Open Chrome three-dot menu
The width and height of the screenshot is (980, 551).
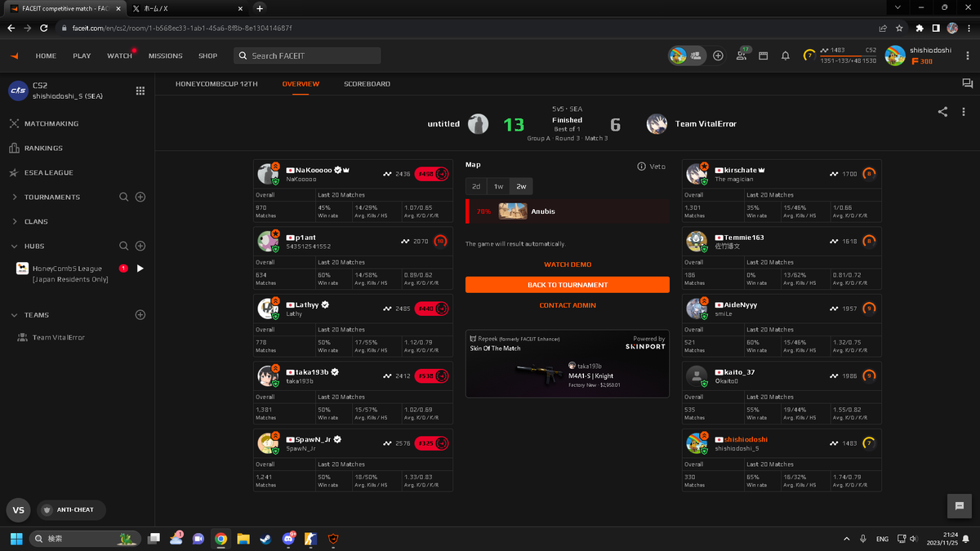click(969, 28)
